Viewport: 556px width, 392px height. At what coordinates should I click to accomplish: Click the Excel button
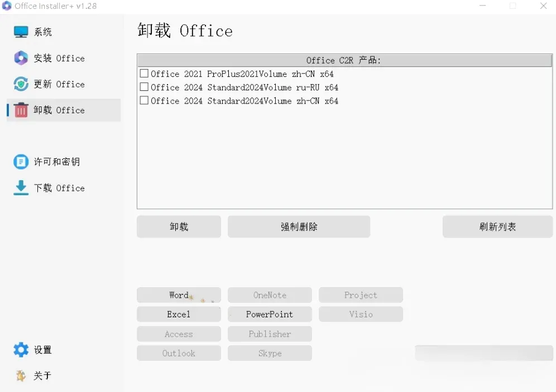click(x=179, y=314)
